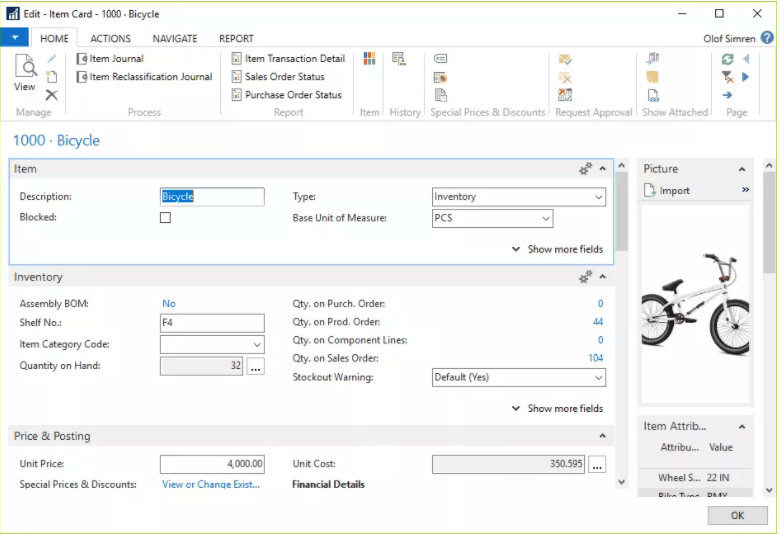The image size is (780, 534).
Task: Click middle icon in Special Prices & Discounts group
Action: tap(440, 77)
